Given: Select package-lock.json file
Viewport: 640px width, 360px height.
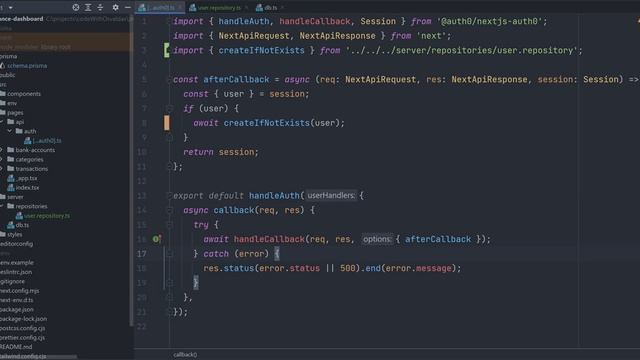Looking at the screenshot, I should coord(23,319).
